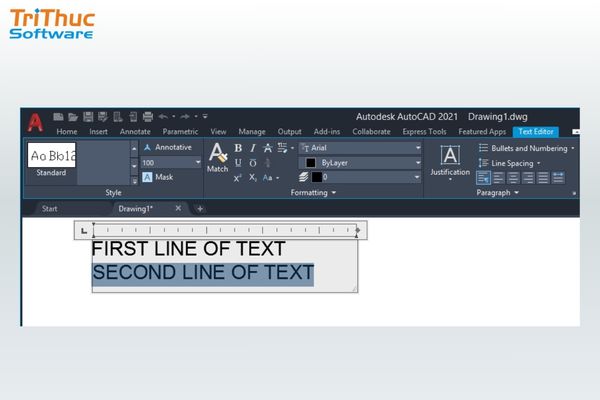
Task: Add a new drawing tab with plus
Action: coord(200,209)
